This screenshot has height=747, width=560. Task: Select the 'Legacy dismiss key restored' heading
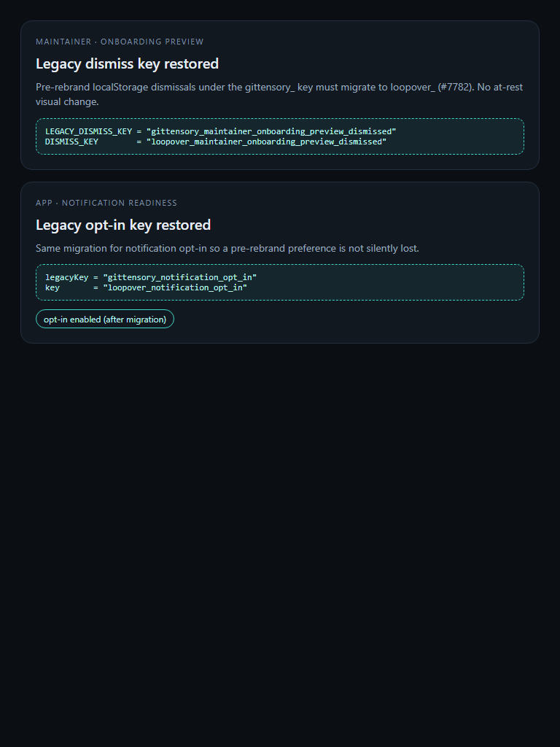pos(127,63)
